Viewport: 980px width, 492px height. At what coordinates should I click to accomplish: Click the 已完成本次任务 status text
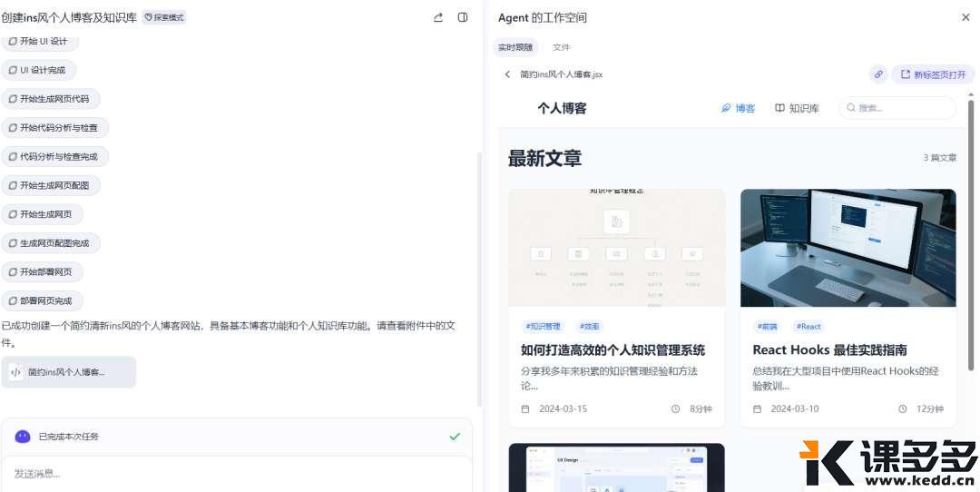69,437
